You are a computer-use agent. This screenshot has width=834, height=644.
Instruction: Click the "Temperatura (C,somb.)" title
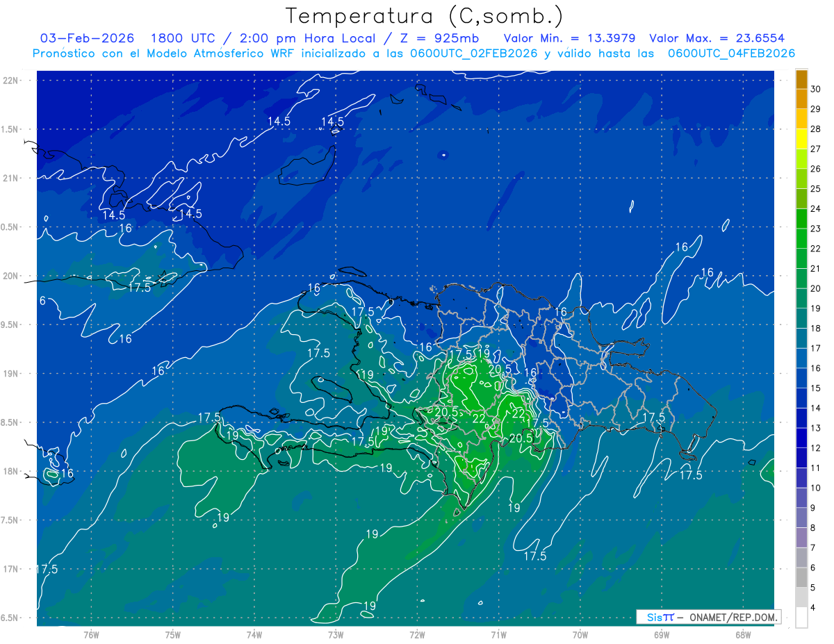[x=424, y=16]
